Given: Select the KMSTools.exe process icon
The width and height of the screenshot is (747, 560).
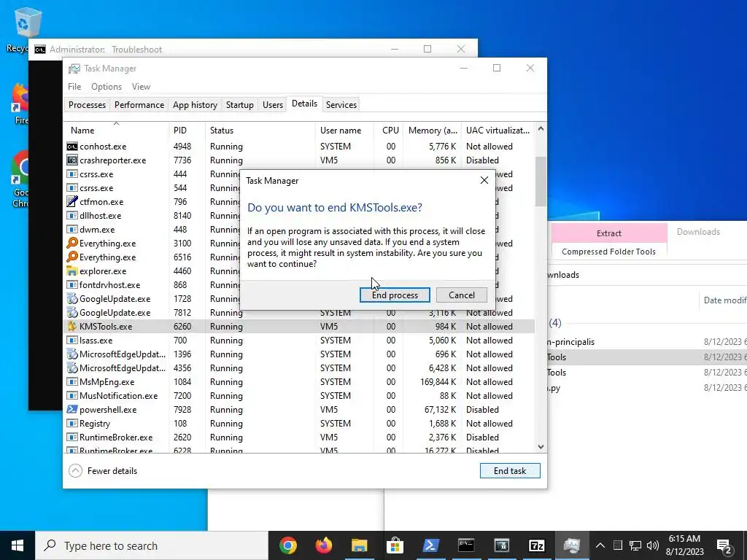Looking at the screenshot, I should coord(72,326).
